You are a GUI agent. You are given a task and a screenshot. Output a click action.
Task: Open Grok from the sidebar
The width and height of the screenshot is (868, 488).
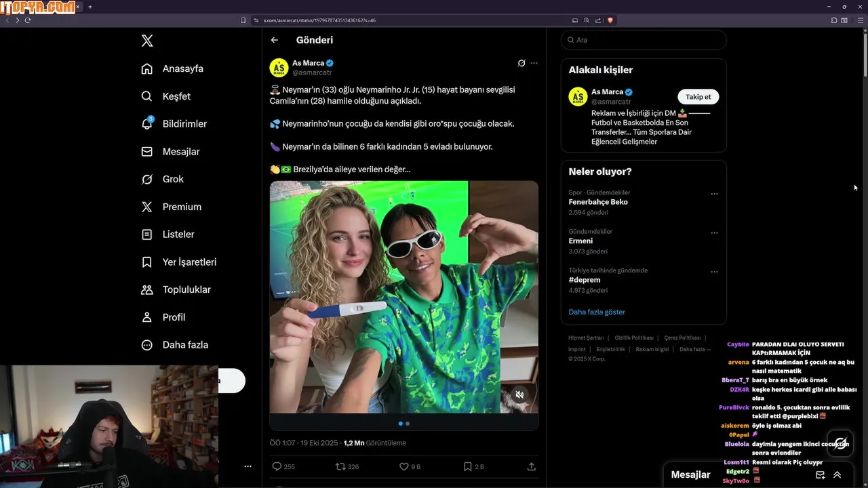click(162, 179)
